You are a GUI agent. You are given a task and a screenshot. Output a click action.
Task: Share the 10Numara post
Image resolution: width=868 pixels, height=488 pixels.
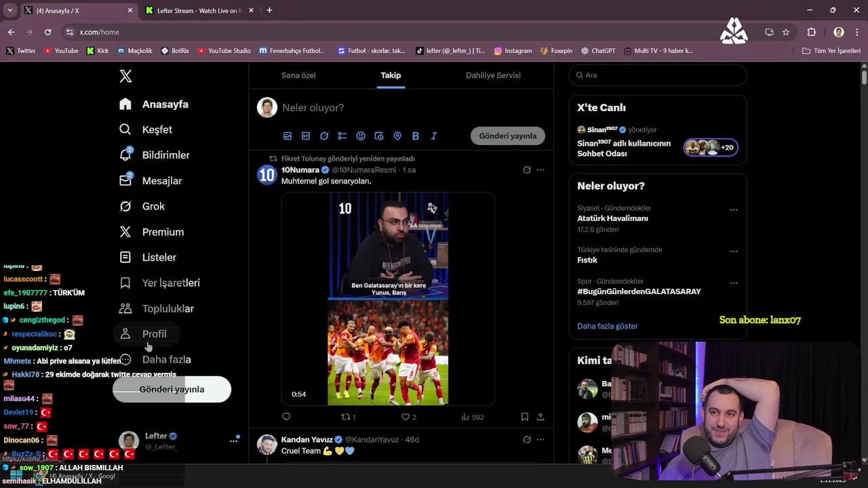coord(540,417)
